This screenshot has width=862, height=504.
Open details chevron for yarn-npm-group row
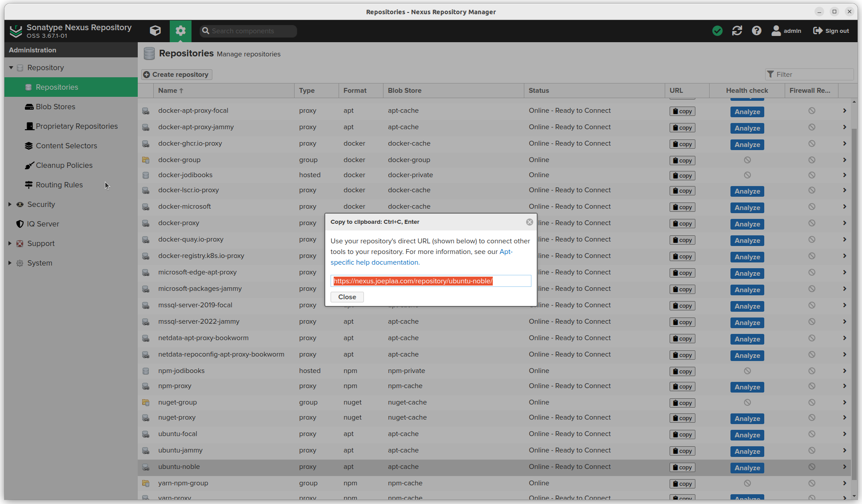(x=844, y=483)
